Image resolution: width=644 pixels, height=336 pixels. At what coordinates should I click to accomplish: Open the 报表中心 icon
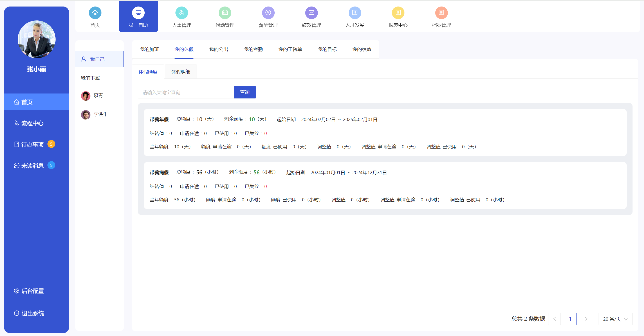pos(398,13)
